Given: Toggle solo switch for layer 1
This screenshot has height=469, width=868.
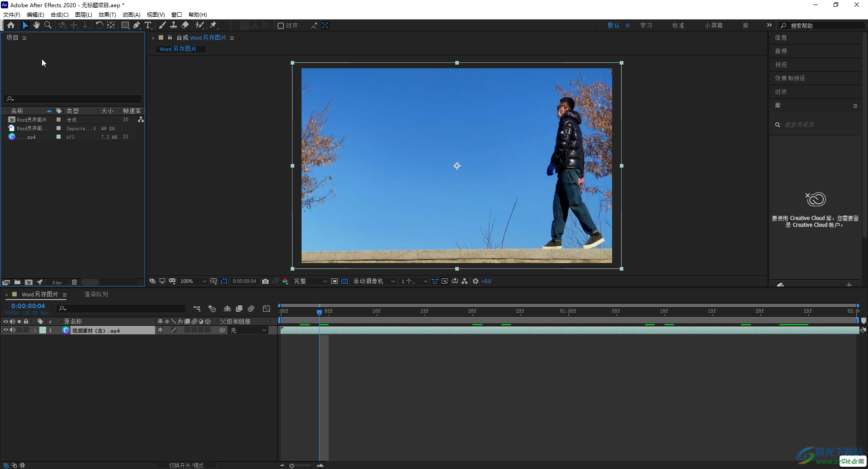Looking at the screenshot, I should [19, 330].
